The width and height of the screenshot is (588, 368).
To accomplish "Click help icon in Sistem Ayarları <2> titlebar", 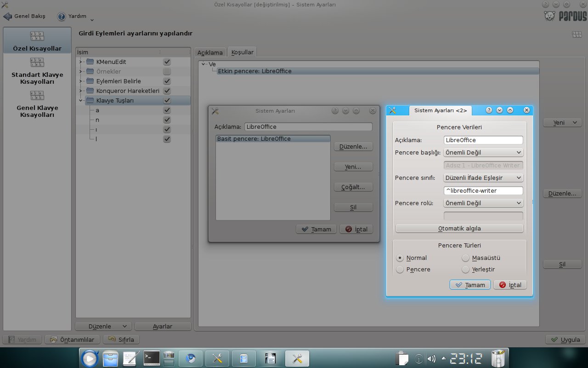I will (489, 110).
